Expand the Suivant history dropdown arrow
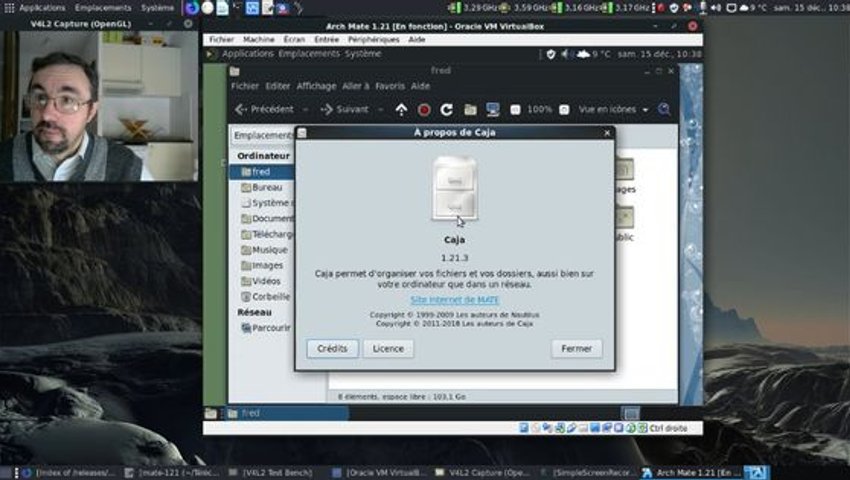Screen dimensions: 850x480 pyautogui.click(x=381, y=110)
